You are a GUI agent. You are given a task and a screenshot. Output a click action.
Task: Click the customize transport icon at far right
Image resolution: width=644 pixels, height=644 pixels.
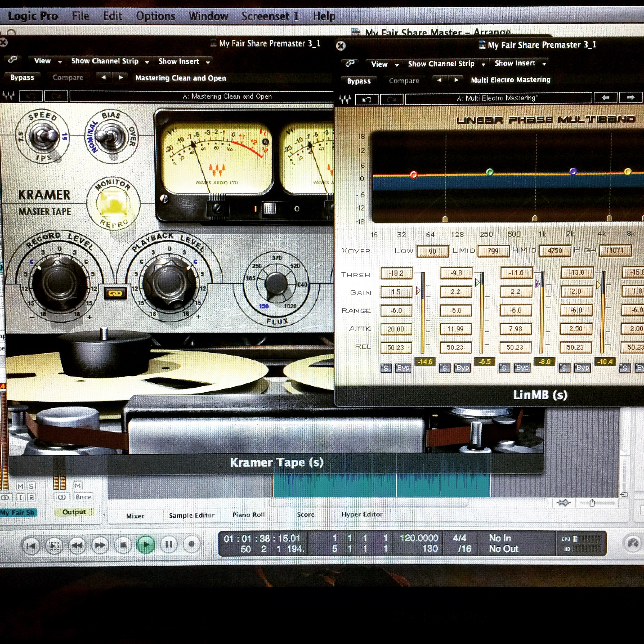[x=632, y=543]
